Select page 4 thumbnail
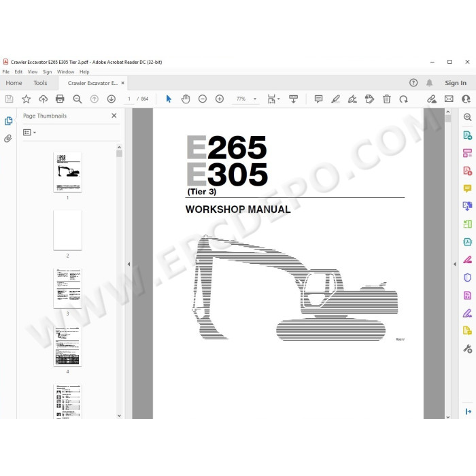The height and width of the screenshot is (476, 476). (x=67, y=346)
